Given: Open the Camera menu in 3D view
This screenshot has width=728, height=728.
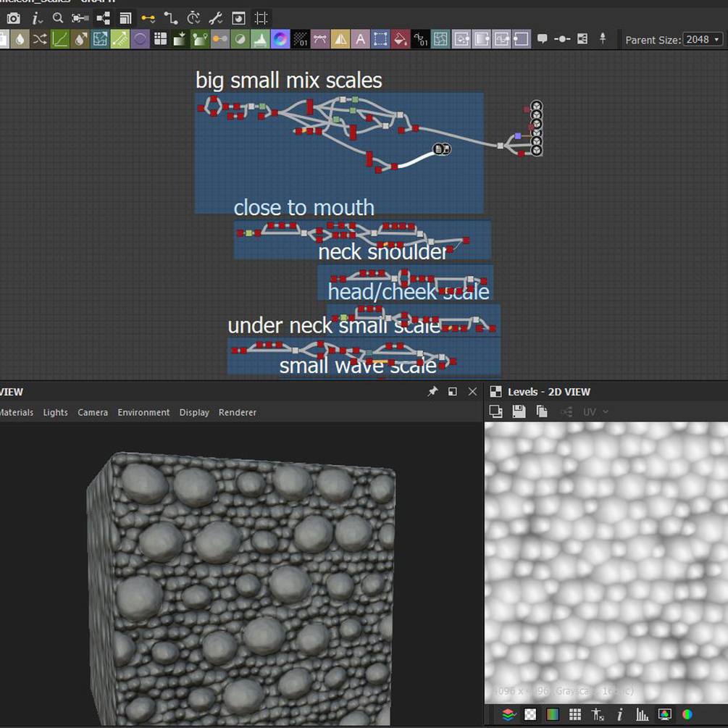Looking at the screenshot, I should (93, 412).
